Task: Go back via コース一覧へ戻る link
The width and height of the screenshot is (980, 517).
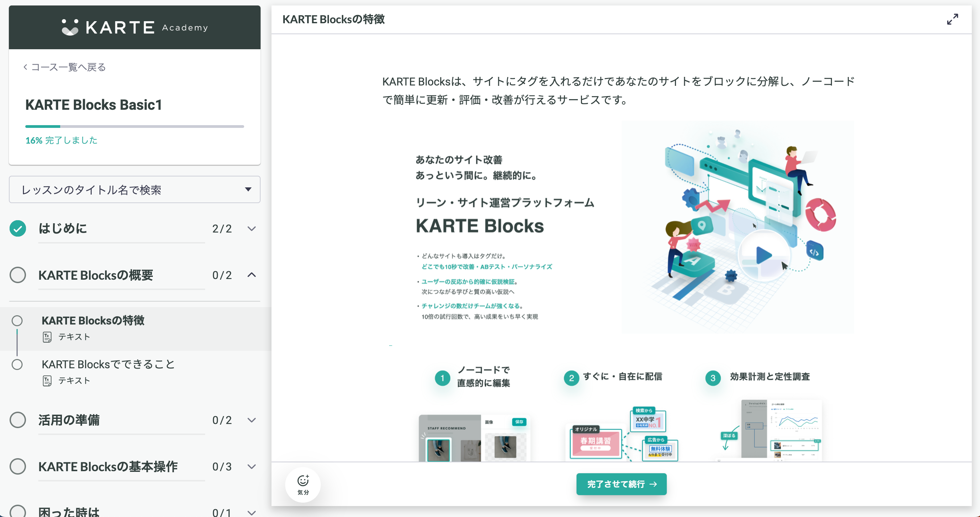Action: tap(64, 67)
